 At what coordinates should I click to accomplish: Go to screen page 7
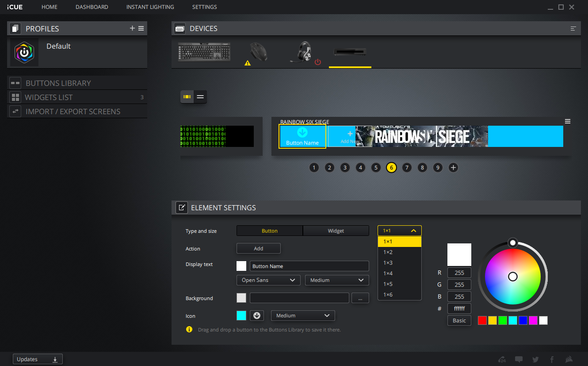coord(407,168)
